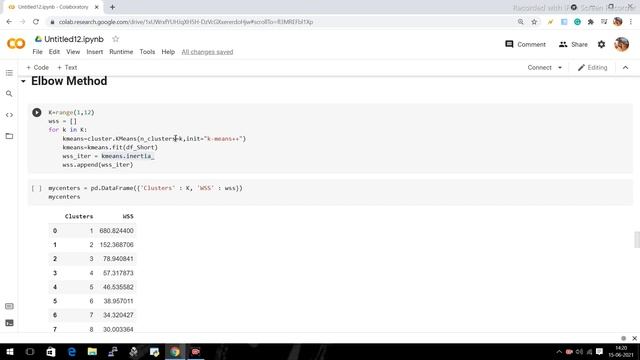Close the bottom output status bar

coord(634,338)
